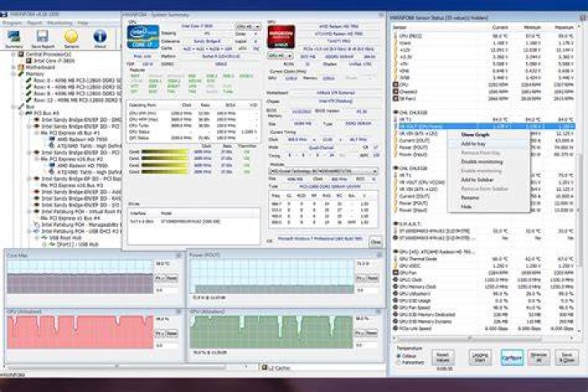Choose Disable monitoring in context menu
The width and height of the screenshot is (588, 392).
(488, 162)
